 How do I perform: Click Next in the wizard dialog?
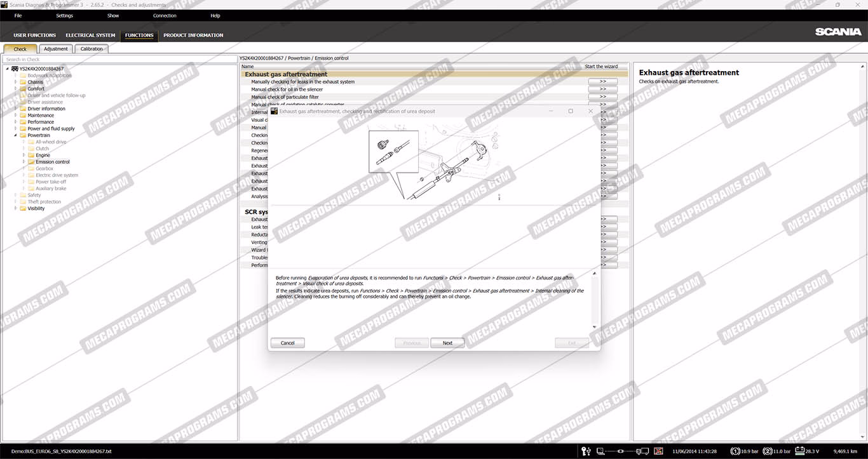coord(447,343)
